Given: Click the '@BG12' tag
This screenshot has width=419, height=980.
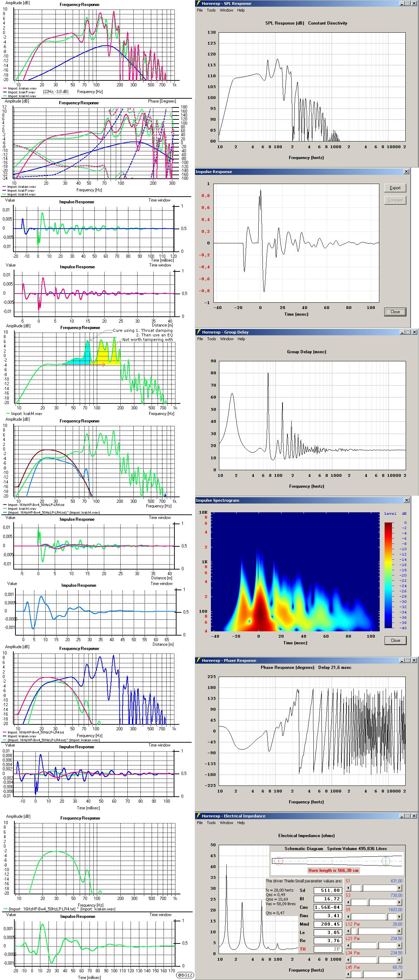Looking at the screenshot, I should click(x=185, y=975).
